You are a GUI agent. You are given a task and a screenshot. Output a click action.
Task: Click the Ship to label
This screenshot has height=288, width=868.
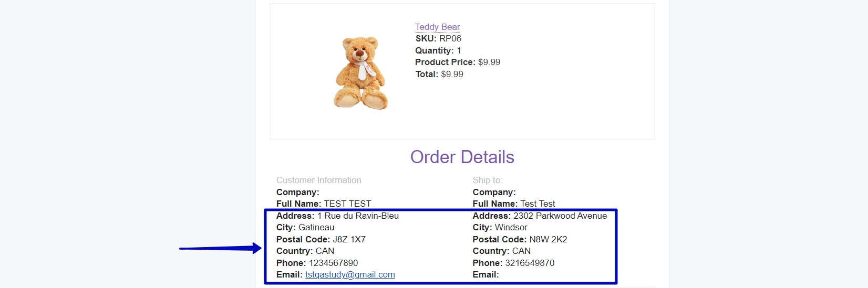tap(488, 180)
